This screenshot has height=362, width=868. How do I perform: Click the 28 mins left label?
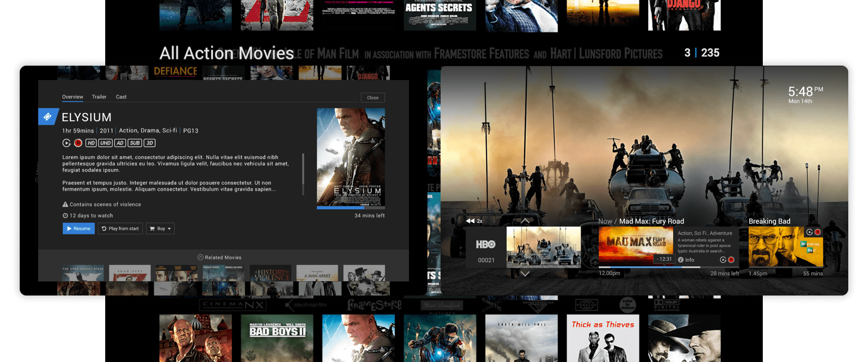(725, 273)
